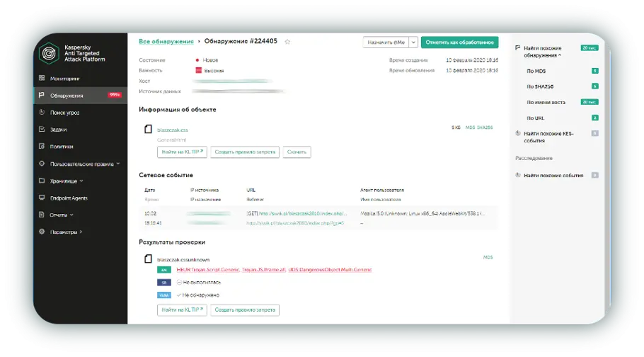Click Отметить как обработанное button
This screenshot has height=357, width=644.
pos(459,42)
